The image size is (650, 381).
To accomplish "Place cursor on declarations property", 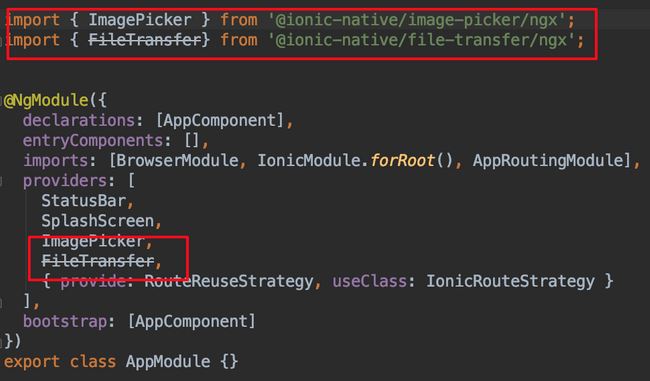I will click(79, 120).
